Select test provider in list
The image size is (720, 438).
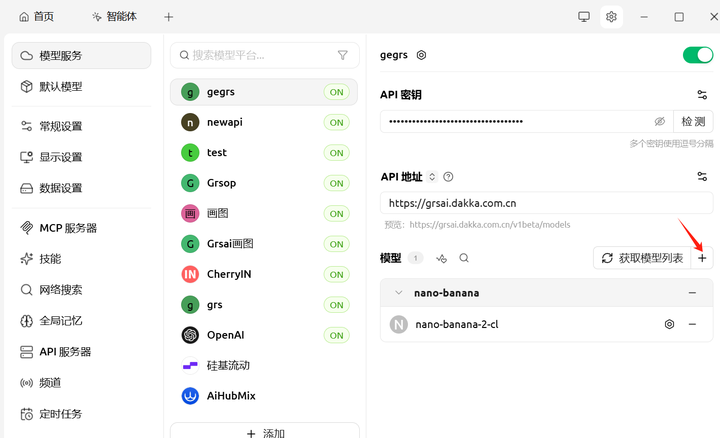point(264,153)
